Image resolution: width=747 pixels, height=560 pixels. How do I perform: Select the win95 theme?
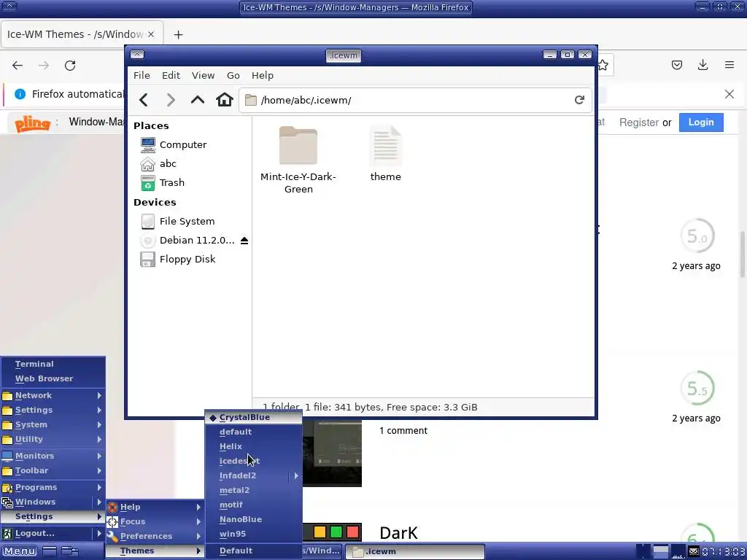tap(253, 534)
